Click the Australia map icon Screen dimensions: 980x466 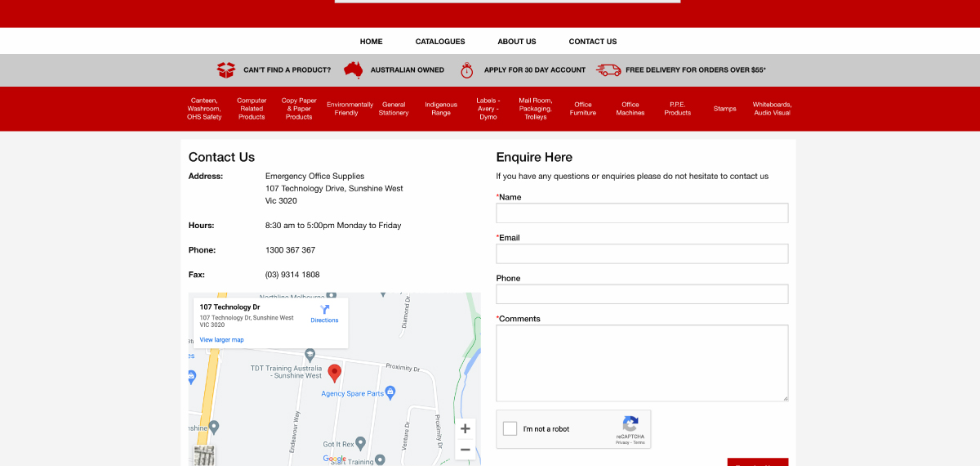point(353,70)
